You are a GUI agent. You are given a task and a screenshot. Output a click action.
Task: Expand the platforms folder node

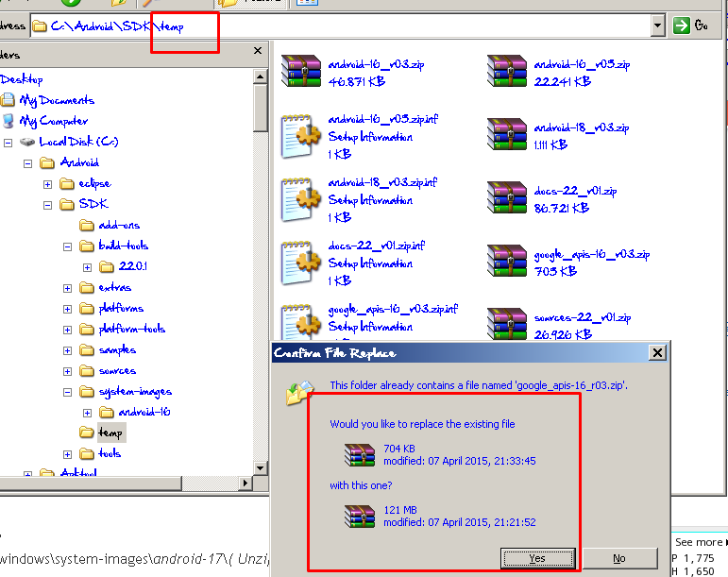tap(67, 309)
